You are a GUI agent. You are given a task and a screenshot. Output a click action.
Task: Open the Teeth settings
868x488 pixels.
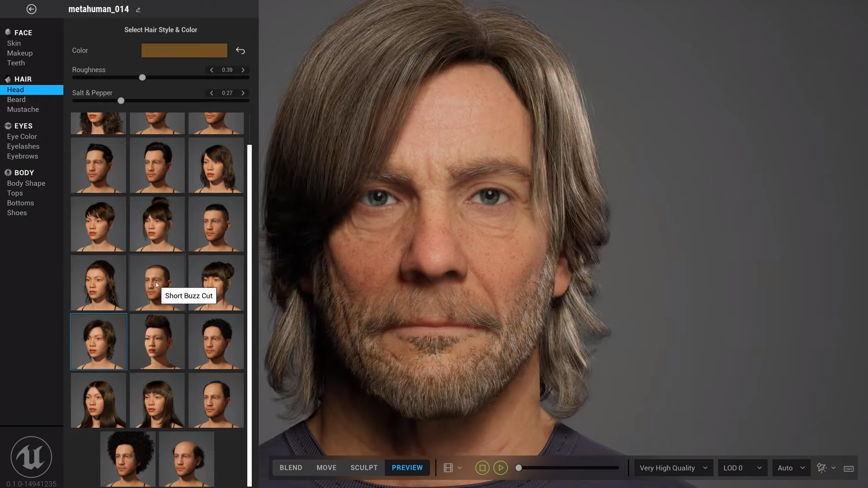click(x=16, y=63)
